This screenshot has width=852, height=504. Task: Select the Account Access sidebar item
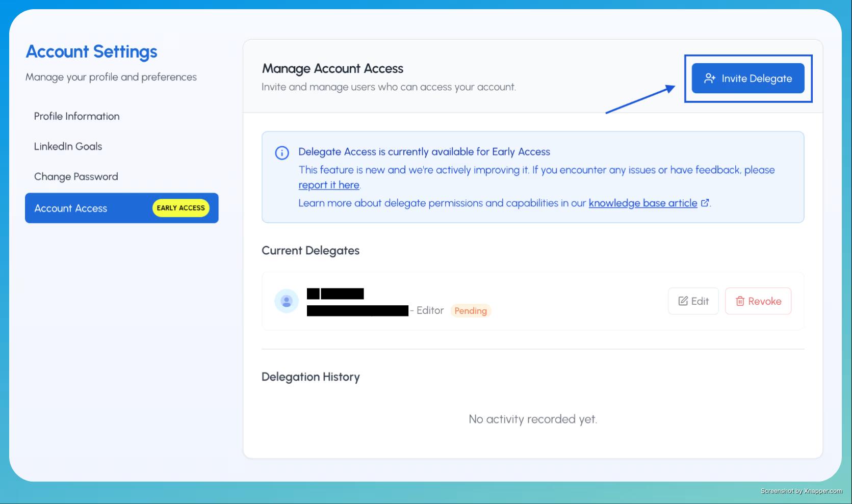click(71, 208)
